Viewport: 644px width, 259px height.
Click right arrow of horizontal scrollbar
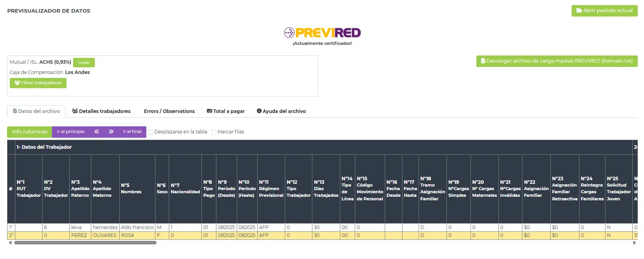(x=634, y=243)
